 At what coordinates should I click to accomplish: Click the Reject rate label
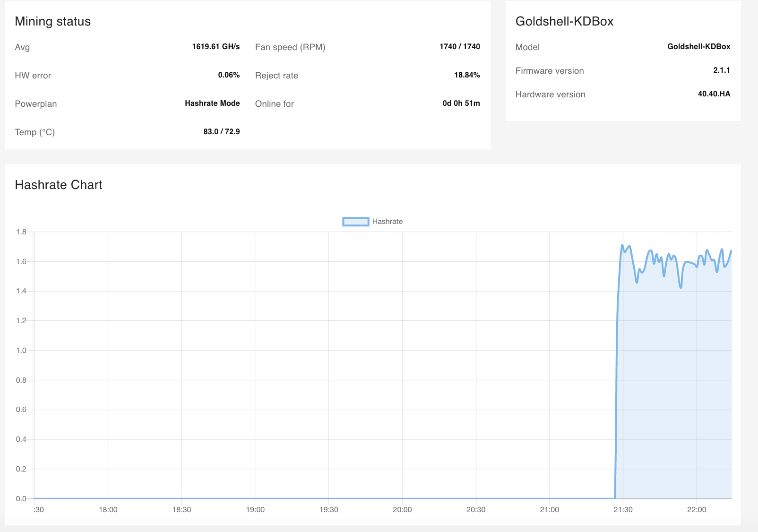[x=276, y=76]
